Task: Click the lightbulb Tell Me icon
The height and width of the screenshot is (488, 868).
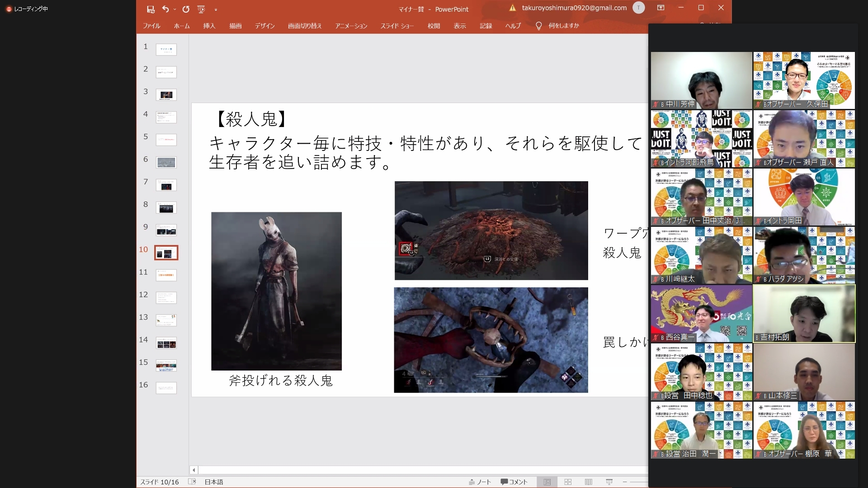Action: click(x=538, y=26)
